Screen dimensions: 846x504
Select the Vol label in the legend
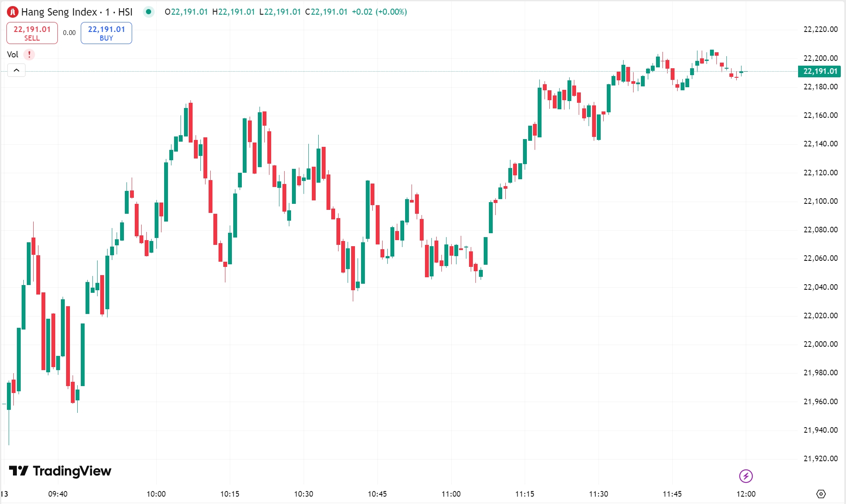coord(13,54)
